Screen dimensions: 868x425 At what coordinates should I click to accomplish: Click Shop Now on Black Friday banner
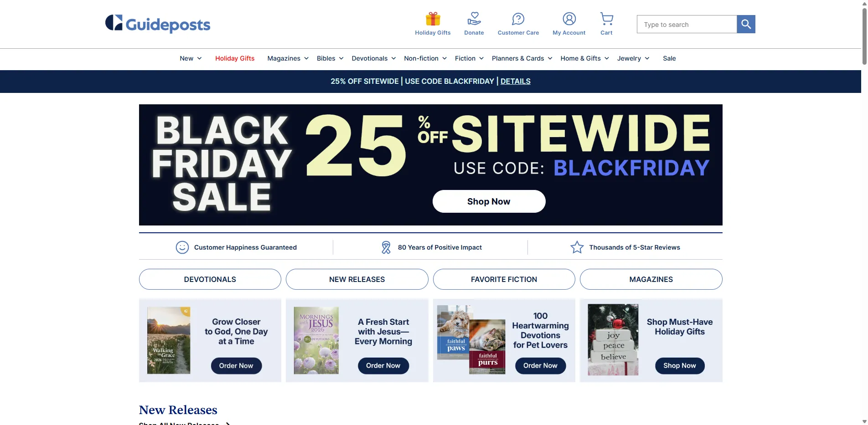pyautogui.click(x=489, y=201)
